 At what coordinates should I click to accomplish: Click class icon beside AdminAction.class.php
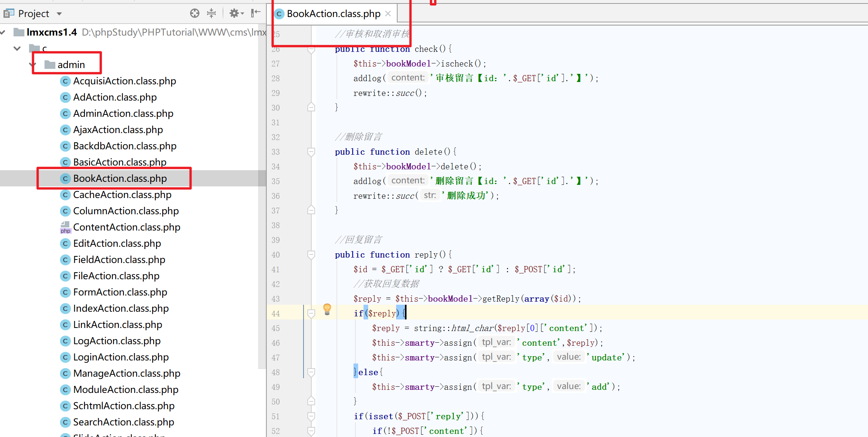coord(65,114)
